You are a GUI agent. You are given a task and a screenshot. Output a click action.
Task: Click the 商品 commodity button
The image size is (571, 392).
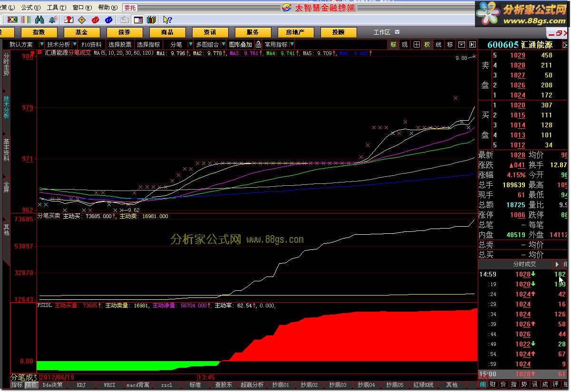(167, 32)
